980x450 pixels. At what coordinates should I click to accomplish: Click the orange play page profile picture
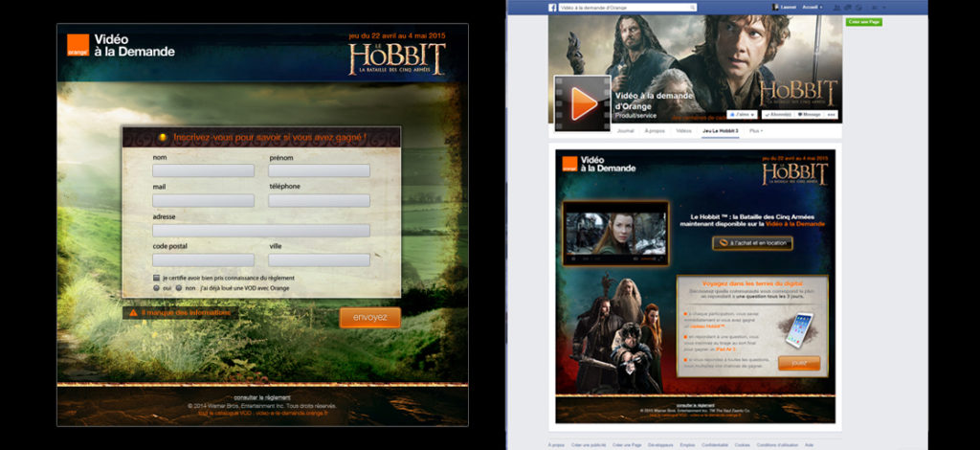[581, 103]
